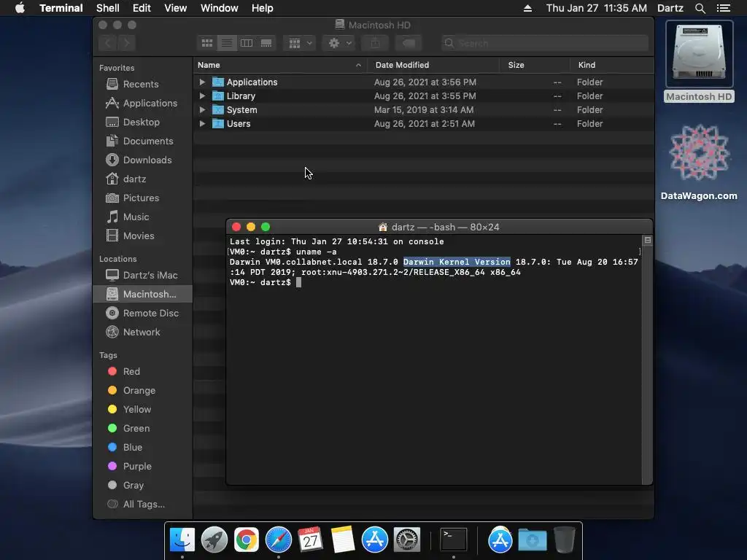Click the Blue tag in sidebar
The height and width of the screenshot is (560, 747).
143,448
